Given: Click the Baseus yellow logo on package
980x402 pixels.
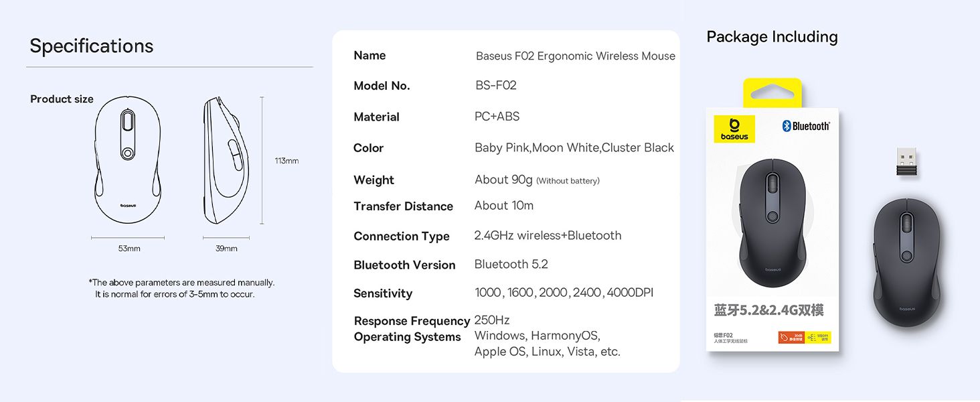Looking at the screenshot, I should point(734,129).
